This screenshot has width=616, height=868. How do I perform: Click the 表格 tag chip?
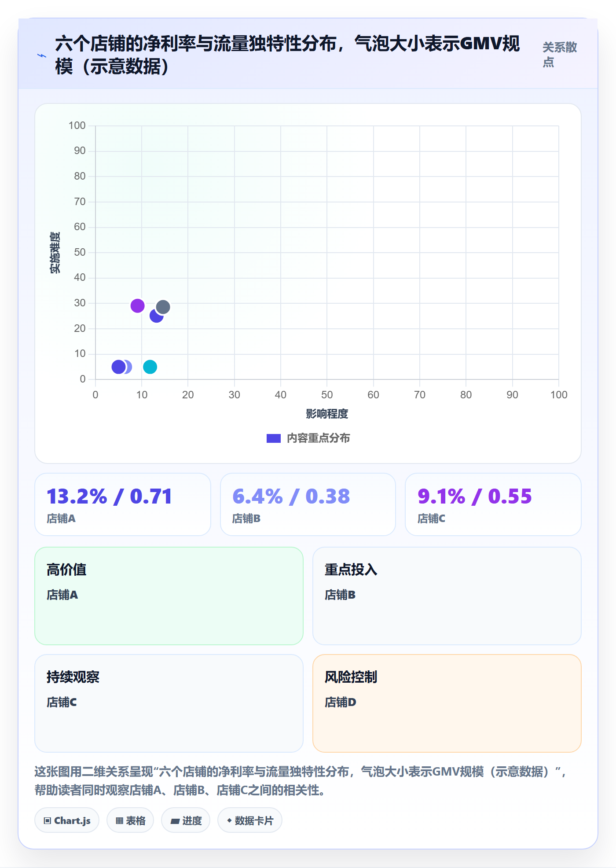130,820
